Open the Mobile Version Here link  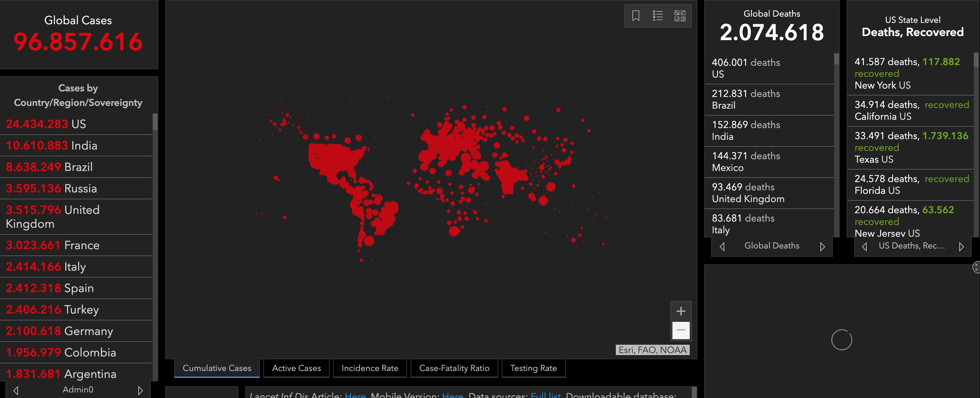pos(452,395)
